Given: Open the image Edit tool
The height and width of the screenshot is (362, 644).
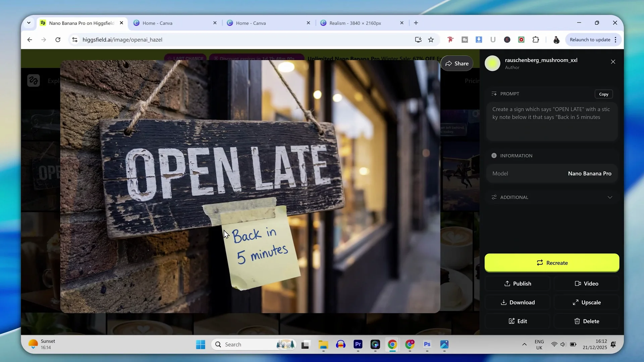Looking at the screenshot, I should pyautogui.click(x=517, y=321).
